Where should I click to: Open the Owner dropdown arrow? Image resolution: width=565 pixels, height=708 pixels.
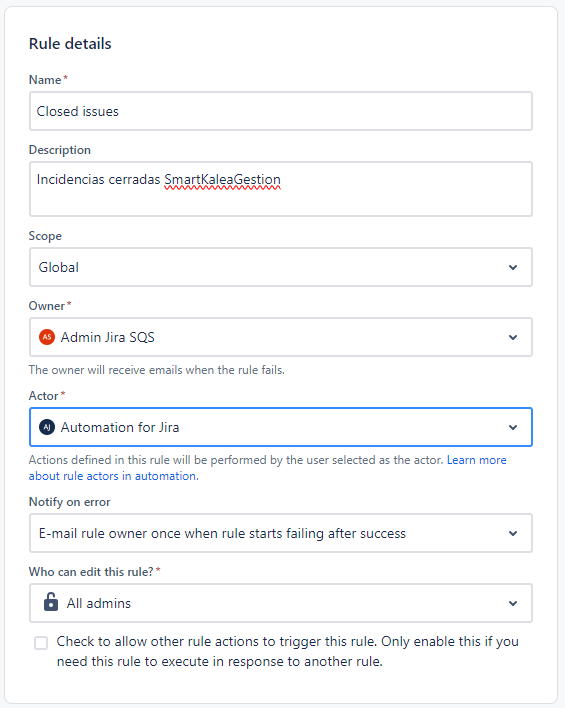[513, 337]
